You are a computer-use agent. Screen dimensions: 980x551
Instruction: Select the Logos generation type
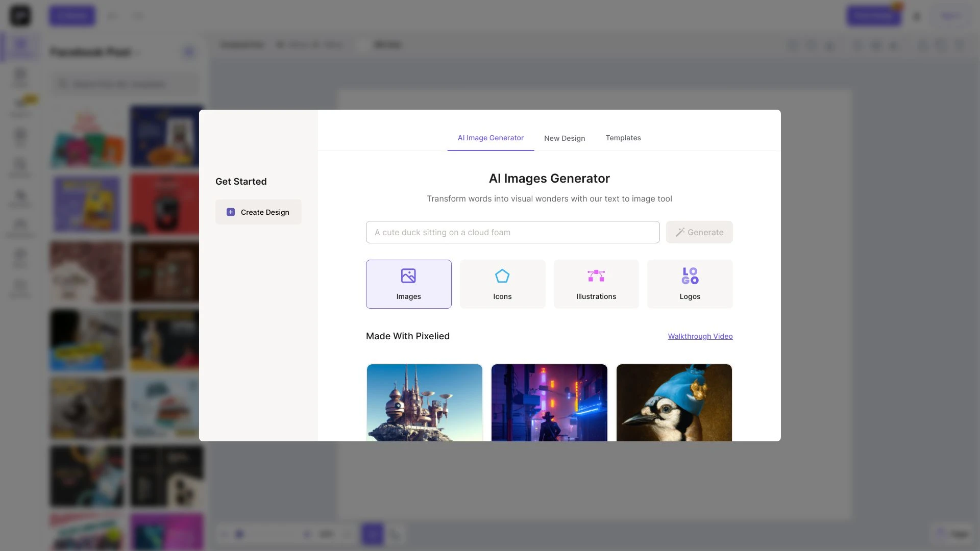click(690, 284)
